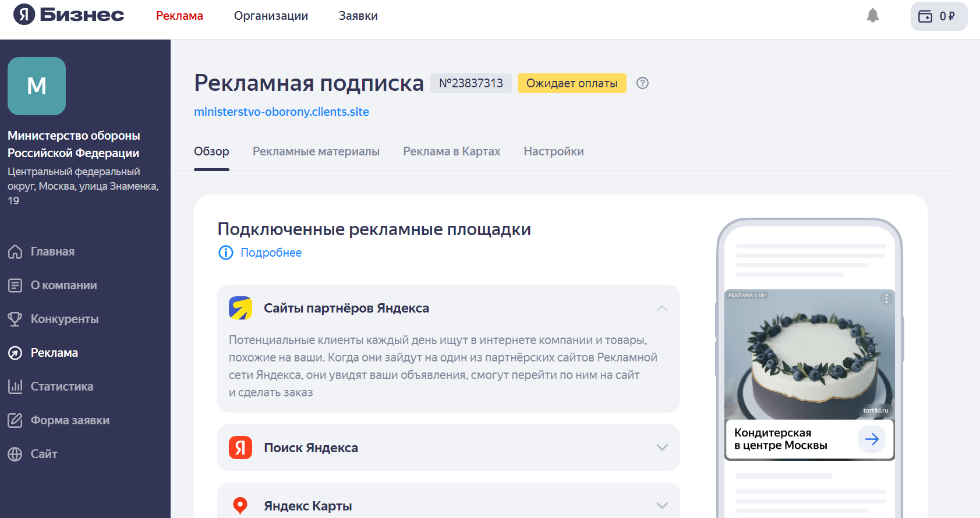Viewport: 980px width, 518px height.
Task: Collapse the Сайты партнёров Яндекса section
Action: pos(662,308)
